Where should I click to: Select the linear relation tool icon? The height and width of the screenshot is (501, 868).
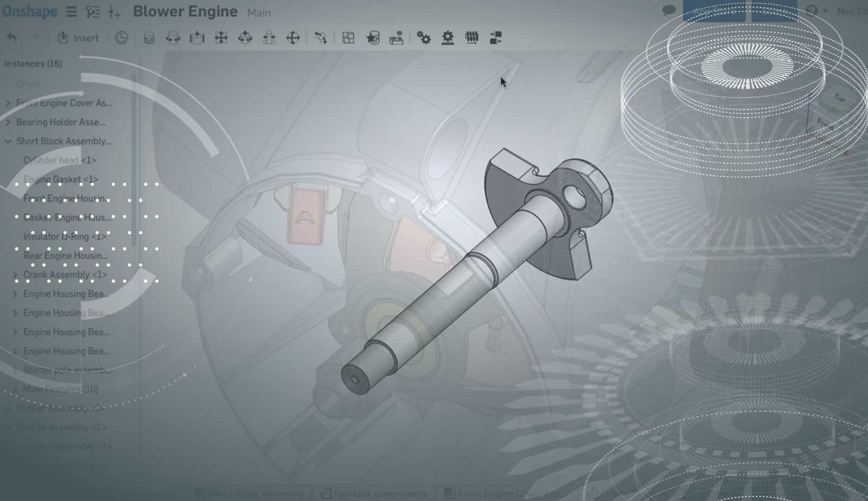495,38
